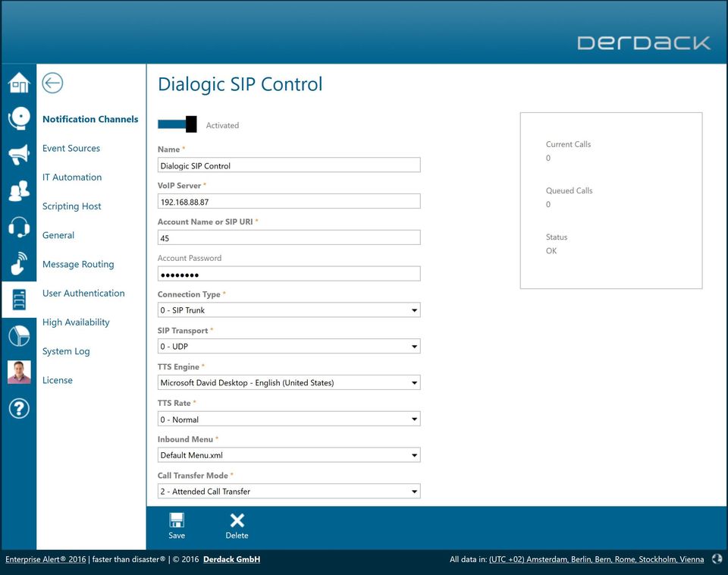Screen dimensions: 728x575
Task: Open the TTS Engine dropdown
Action: (x=289, y=382)
